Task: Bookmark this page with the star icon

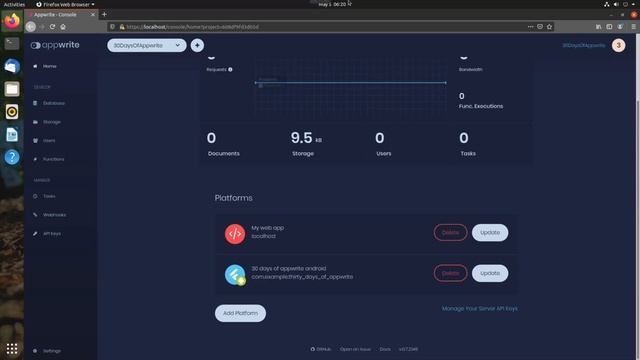Action: coord(549,27)
